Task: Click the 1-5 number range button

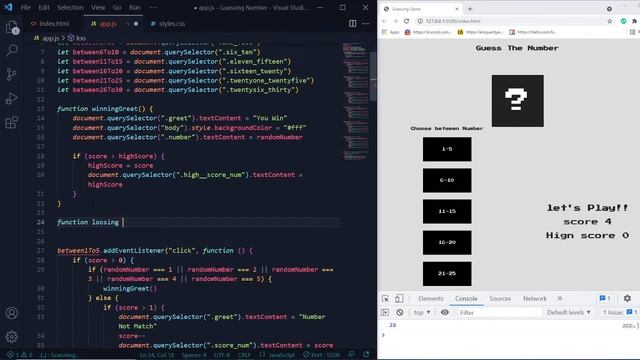Action: [447, 149]
